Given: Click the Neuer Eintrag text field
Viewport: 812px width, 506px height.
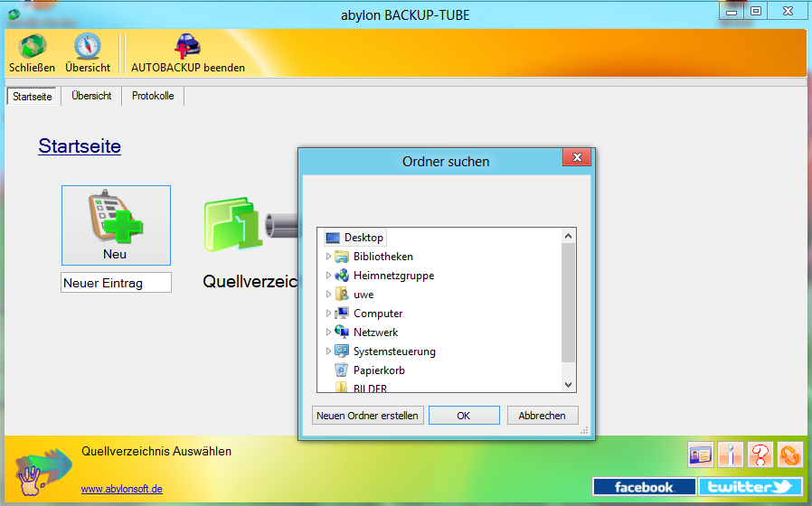Looking at the screenshot, I should (116, 283).
